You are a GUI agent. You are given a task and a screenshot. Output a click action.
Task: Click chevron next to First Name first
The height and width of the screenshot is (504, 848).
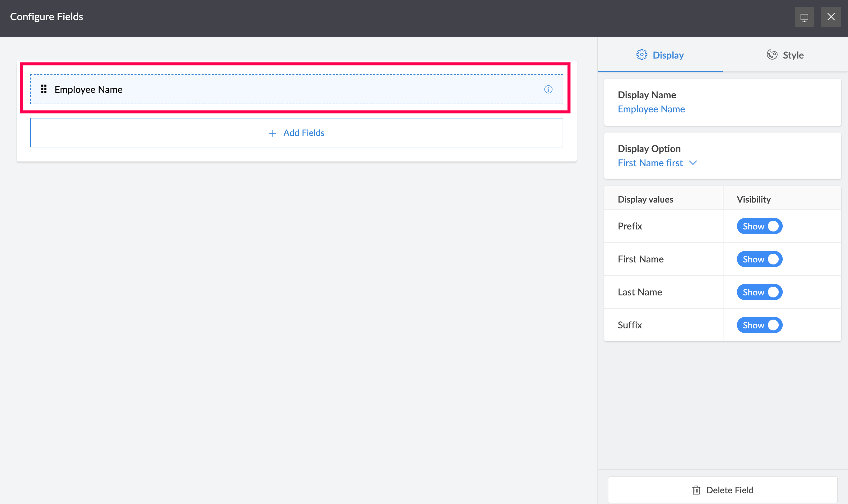point(693,163)
